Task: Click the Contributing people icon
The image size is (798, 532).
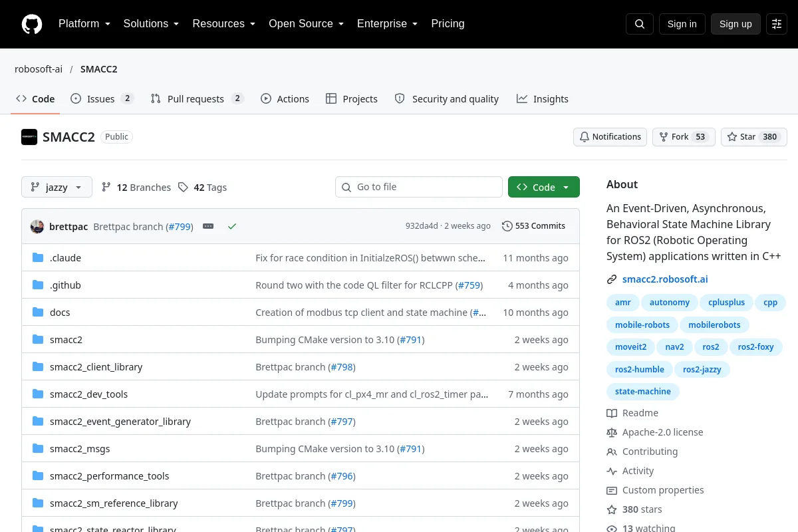Action: click(x=612, y=452)
